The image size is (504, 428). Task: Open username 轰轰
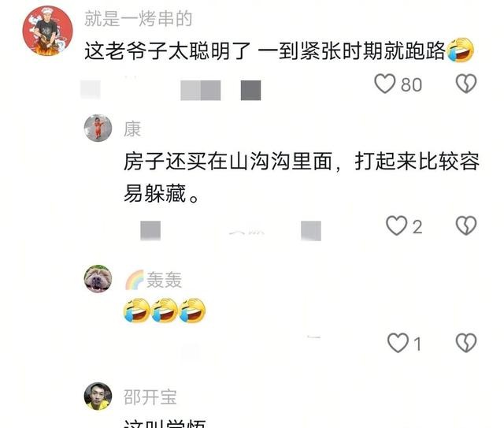coord(165,280)
